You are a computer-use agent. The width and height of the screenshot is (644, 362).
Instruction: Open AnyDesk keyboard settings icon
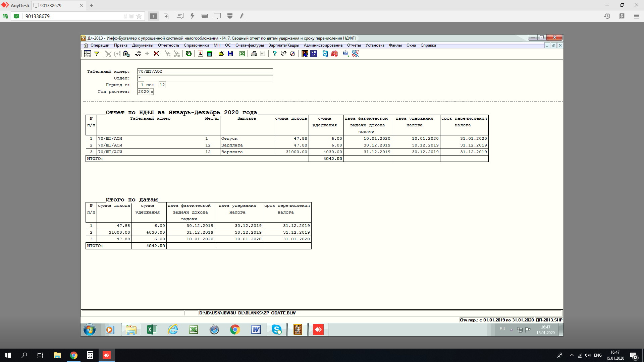tap(205, 16)
